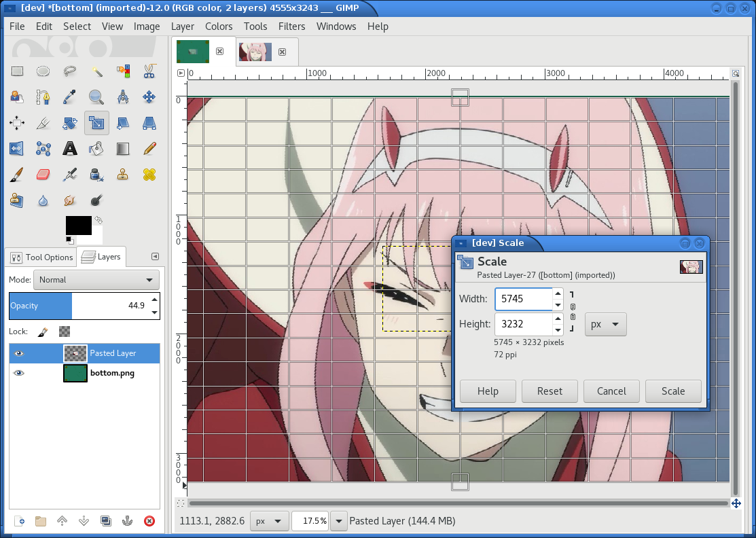Toggle visibility of bottom.png layer
This screenshot has width=756, height=538.
(19, 373)
